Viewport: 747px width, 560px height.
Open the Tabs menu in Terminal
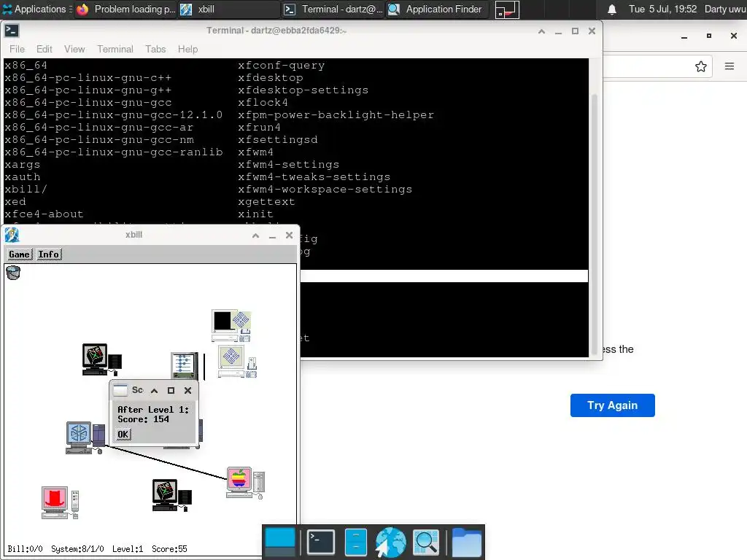tap(155, 49)
